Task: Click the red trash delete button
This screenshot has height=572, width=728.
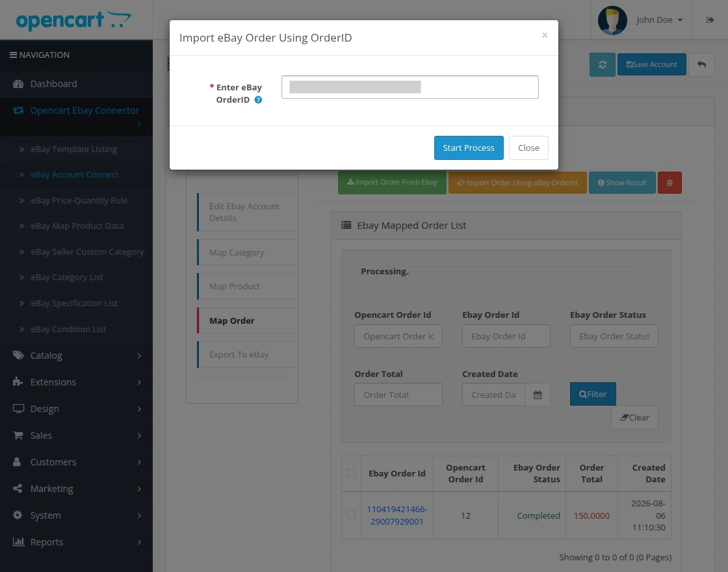Action: [x=669, y=183]
